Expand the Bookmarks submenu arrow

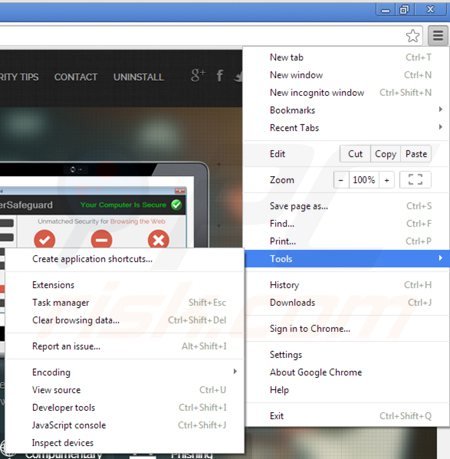pos(440,109)
